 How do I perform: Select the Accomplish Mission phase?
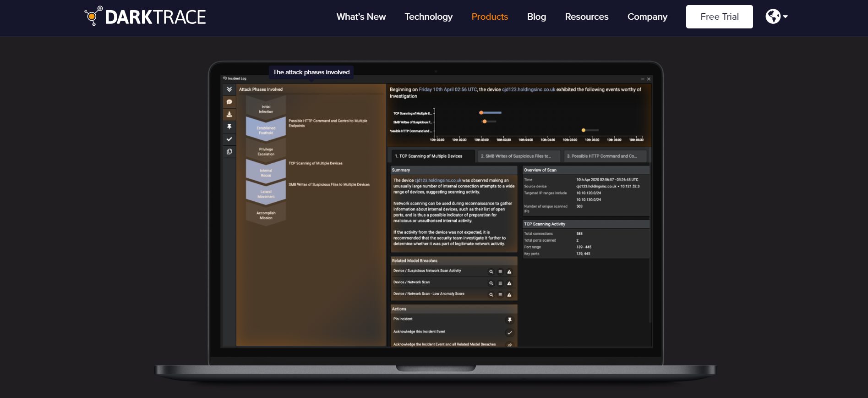266,215
